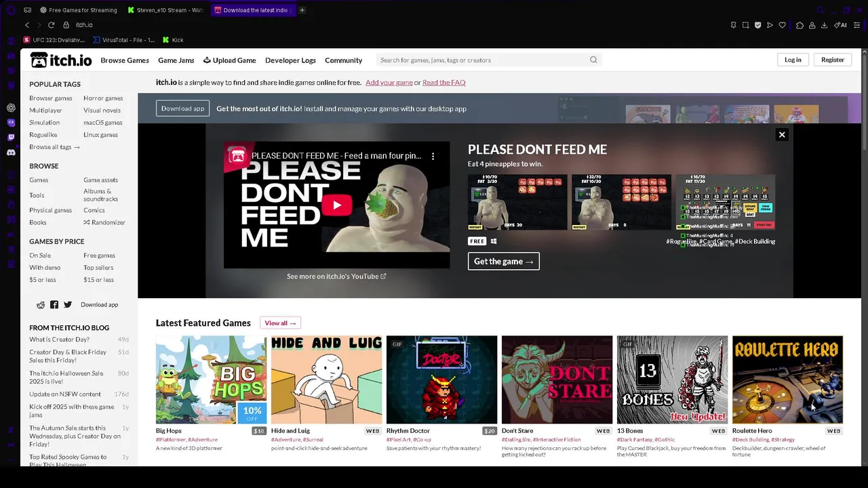The image size is (868, 488).
Task: Click Get the game button
Action: point(503,261)
